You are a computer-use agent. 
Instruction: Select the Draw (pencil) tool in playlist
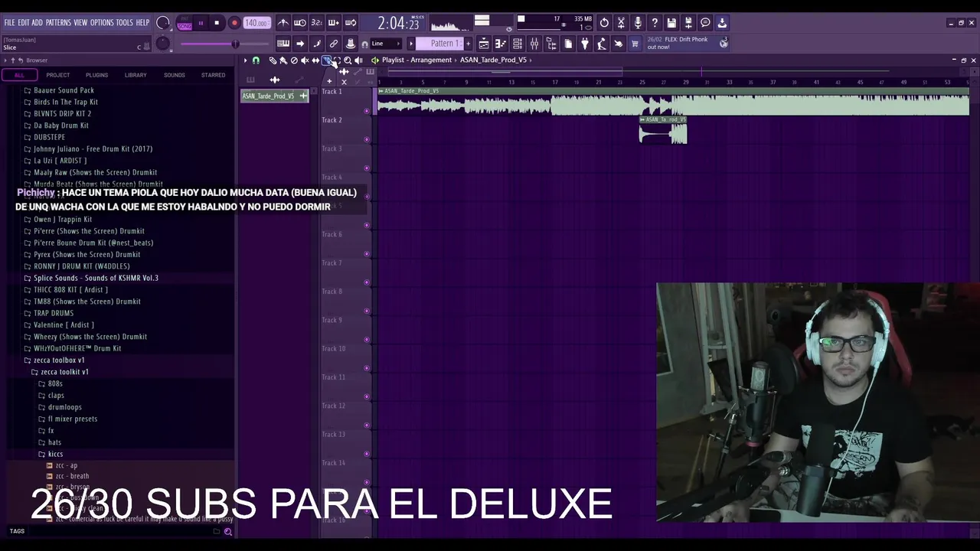coord(273,60)
